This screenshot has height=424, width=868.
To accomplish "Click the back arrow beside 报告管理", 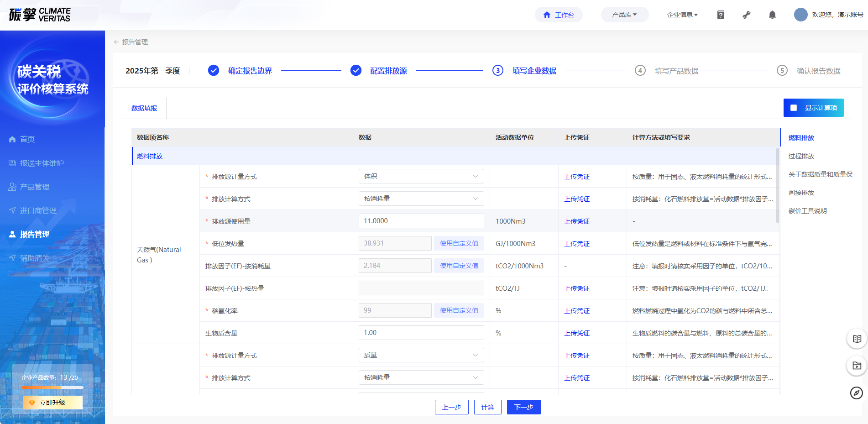I will point(116,42).
